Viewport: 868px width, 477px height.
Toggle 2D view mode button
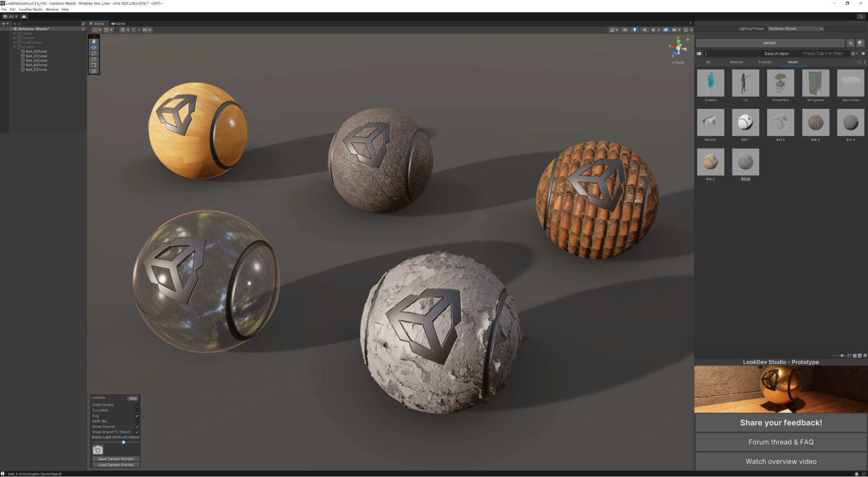click(625, 30)
